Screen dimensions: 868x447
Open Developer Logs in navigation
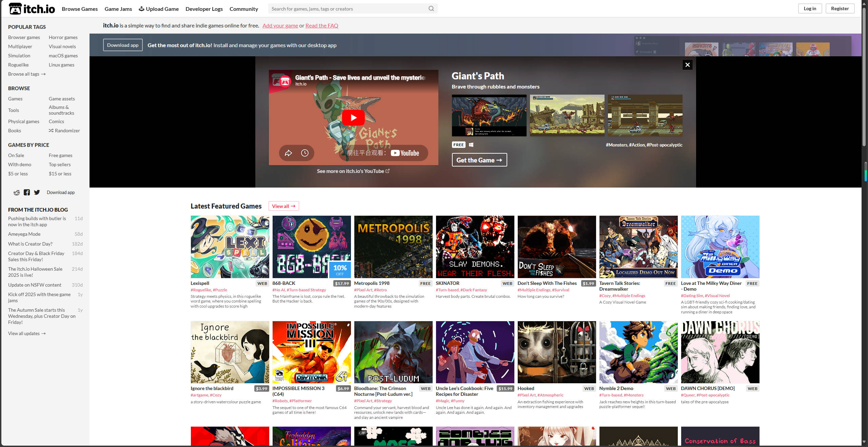coord(204,9)
